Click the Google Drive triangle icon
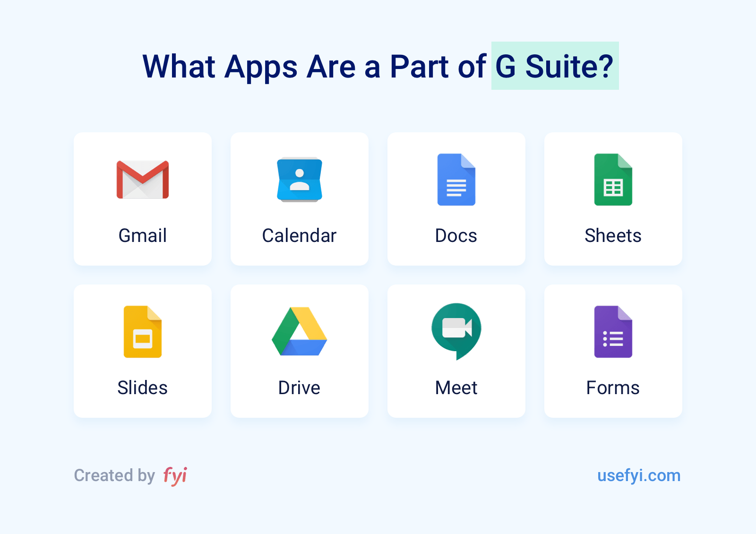The height and width of the screenshot is (534, 756). coord(300,332)
